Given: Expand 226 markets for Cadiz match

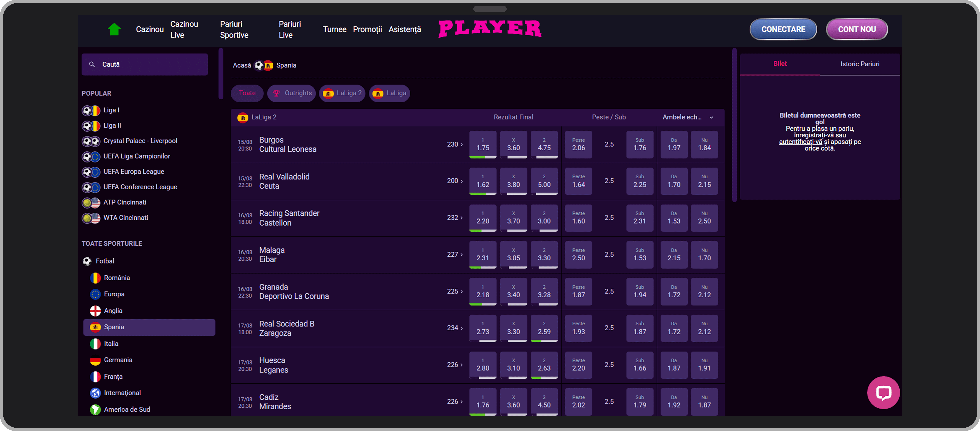Looking at the screenshot, I should coord(455,401).
